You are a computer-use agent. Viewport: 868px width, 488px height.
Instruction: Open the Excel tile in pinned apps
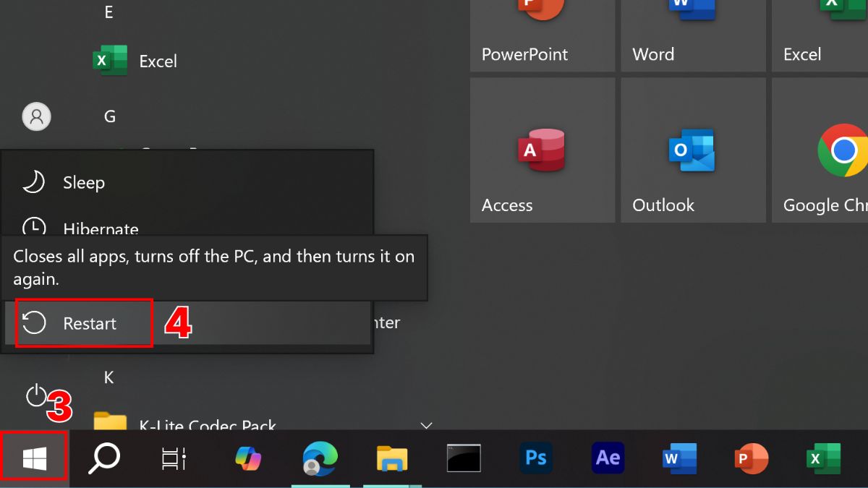click(820, 35)
